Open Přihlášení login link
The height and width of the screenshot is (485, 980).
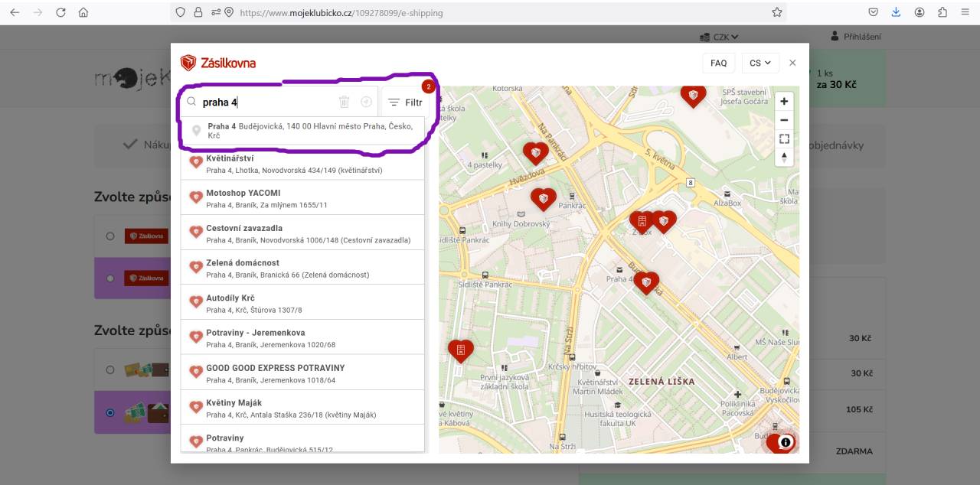point(856,37)
